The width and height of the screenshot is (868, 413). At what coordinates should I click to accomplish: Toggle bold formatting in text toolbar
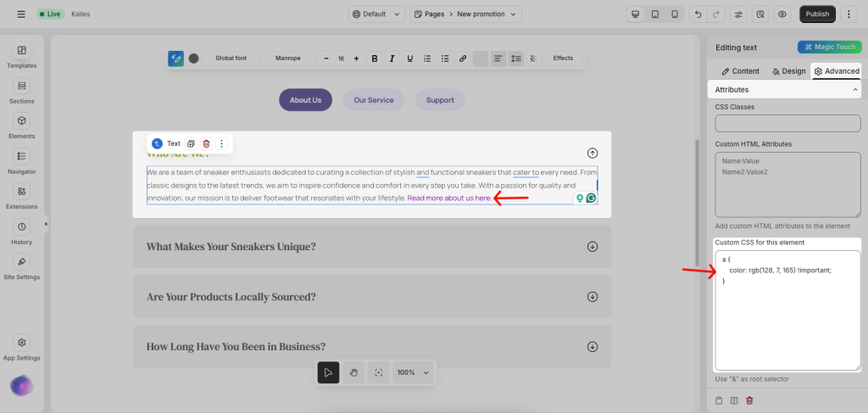tap(375, 59)
